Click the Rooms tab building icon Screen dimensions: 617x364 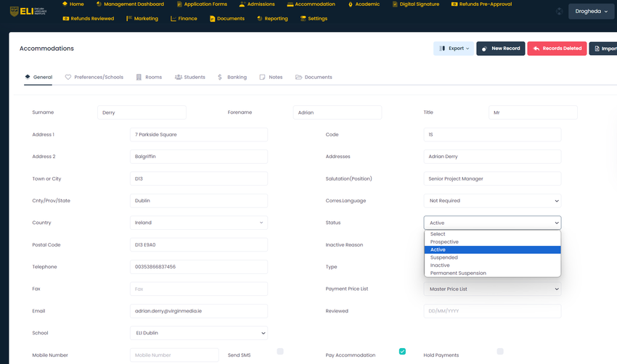pyautogui.click(x=139, y=77)
